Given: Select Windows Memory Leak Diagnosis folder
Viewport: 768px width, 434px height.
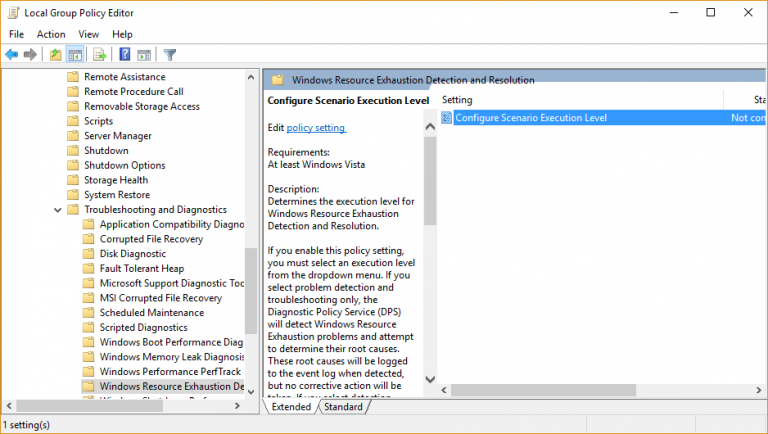Looking at the screenshot, I should (x=171, y=357).
